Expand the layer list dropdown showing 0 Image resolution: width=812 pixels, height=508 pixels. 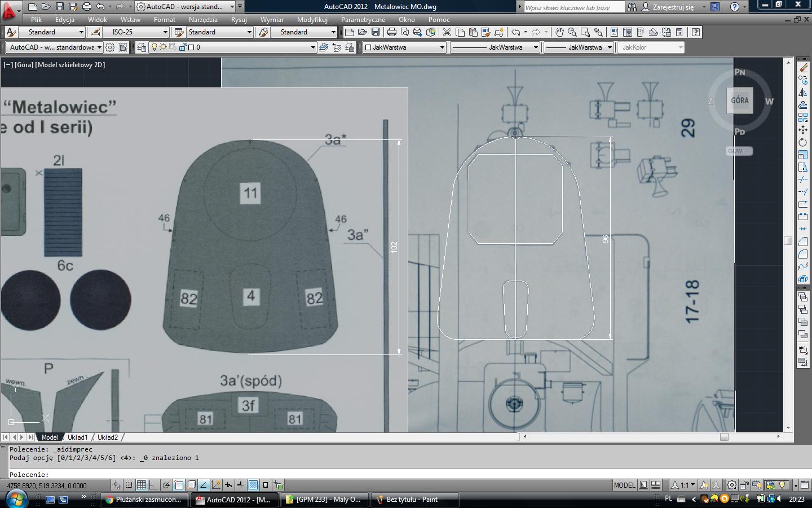(313, 47)
